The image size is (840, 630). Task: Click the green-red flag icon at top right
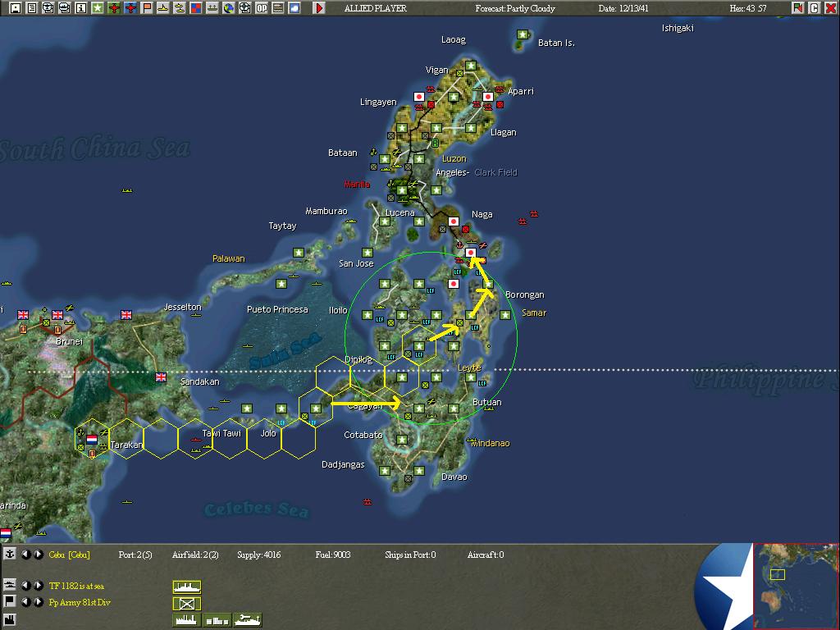[797, 8]
